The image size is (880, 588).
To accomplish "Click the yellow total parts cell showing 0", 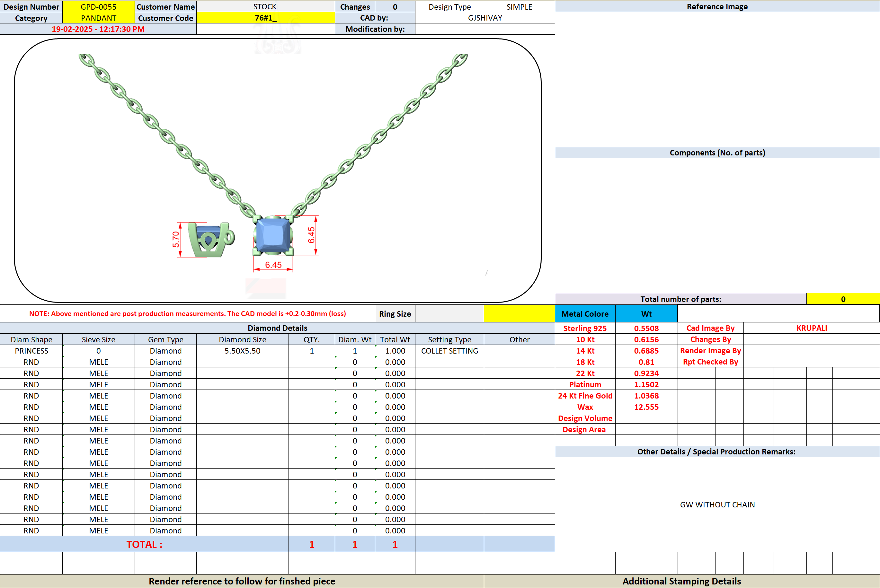I will pos(843,299).
